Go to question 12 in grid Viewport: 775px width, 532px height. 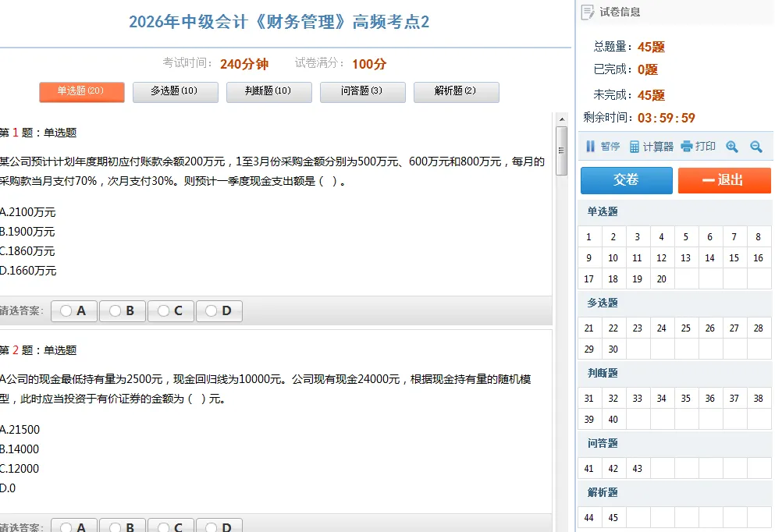pos(662,258)
